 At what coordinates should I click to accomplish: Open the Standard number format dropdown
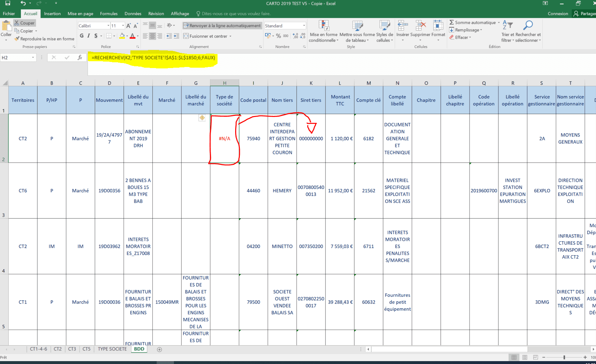pos(304,26)
